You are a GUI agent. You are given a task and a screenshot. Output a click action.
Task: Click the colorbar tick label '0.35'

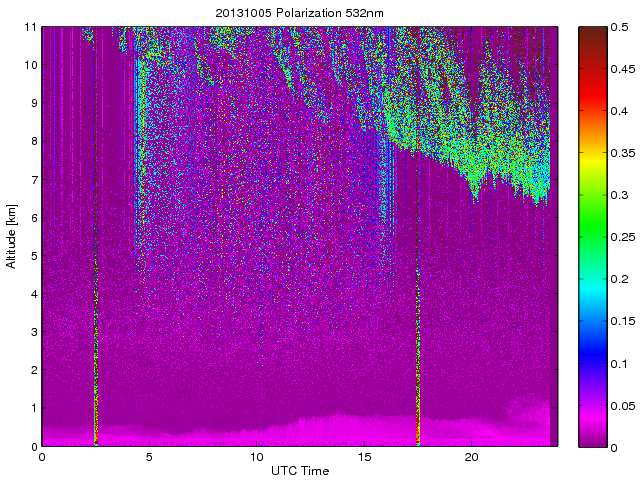pyautogui.click(x=623, y=153)
